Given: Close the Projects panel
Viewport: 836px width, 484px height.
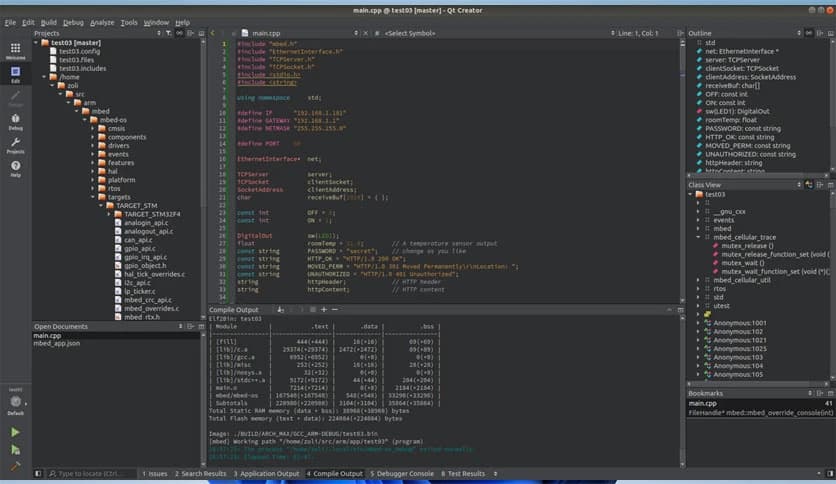Looking at the screenshot, I should tap(201, 33).
